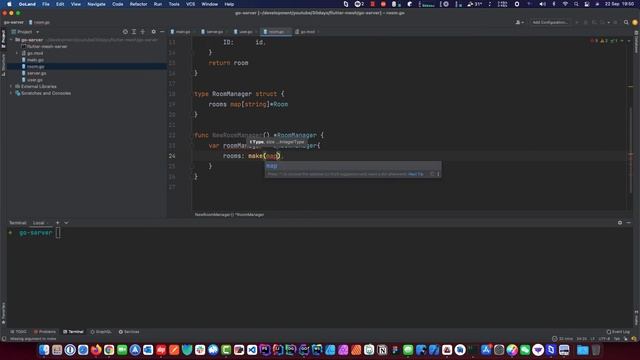Expand Scratches and Consoles node

11,93
